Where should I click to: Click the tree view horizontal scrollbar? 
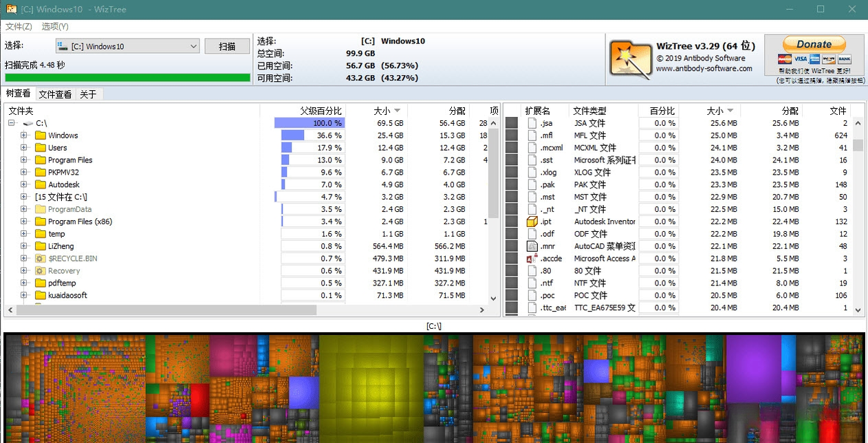tap(166, 310)
